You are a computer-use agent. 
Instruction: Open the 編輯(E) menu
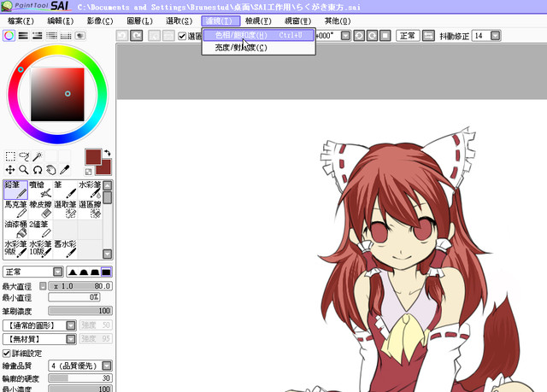coord(61,20)
